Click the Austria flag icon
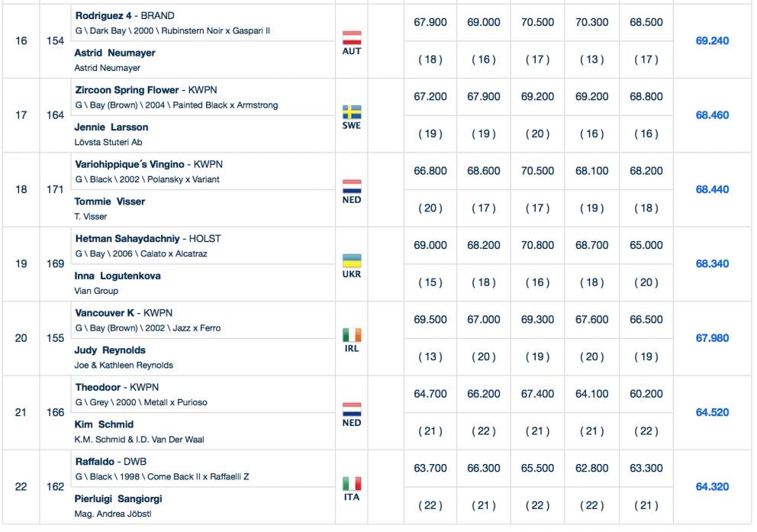Screen dimensions: 757x532 click(352, 37)
